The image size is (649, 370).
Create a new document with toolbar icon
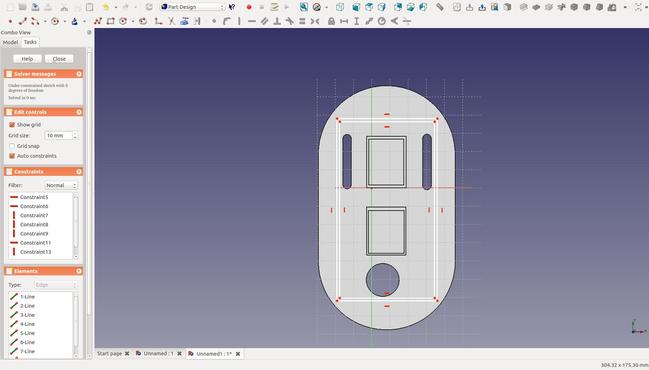click(x=10, y=7)
